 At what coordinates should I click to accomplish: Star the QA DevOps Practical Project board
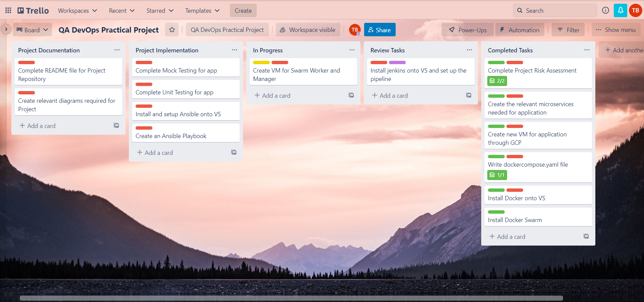172,30
